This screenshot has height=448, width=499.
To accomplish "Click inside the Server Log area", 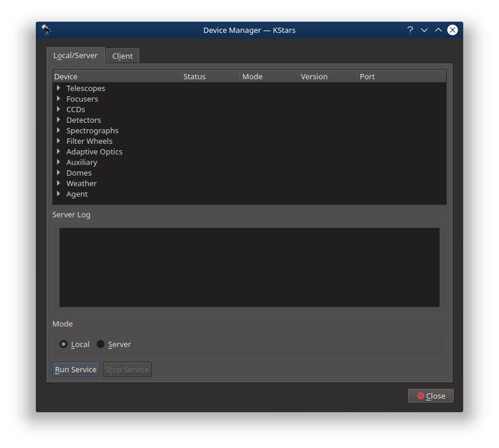I will pos(249,267).
